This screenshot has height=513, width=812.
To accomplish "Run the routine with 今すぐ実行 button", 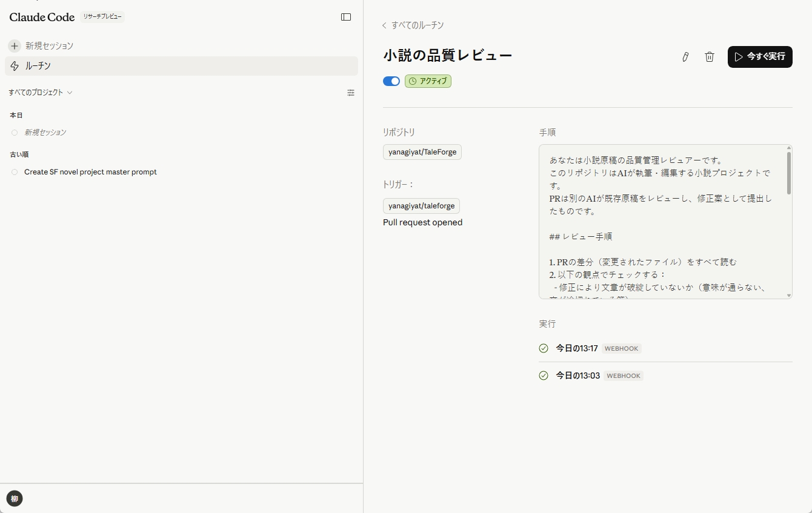I will (x=760, y=56).
